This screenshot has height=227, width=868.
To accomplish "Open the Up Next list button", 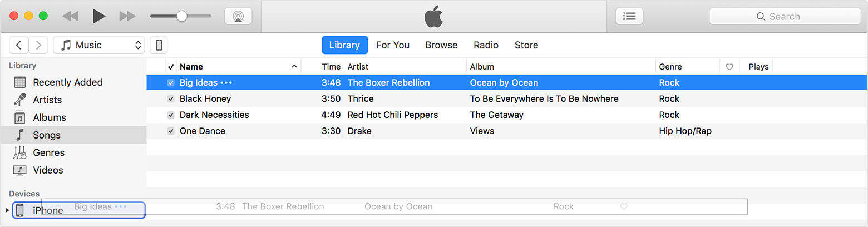I will 629,16.
